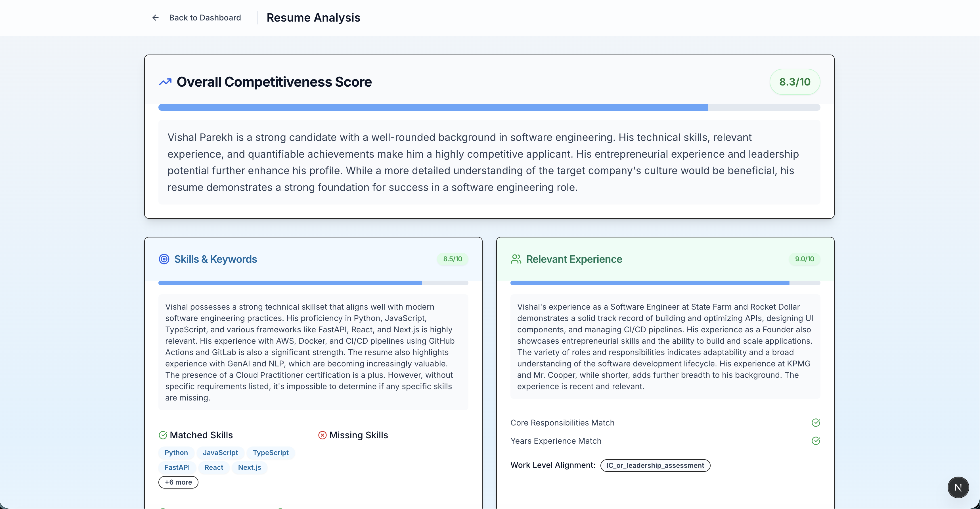
Task: Click the 9.0/10 experience score badge
Action: [x=804, y=259]
